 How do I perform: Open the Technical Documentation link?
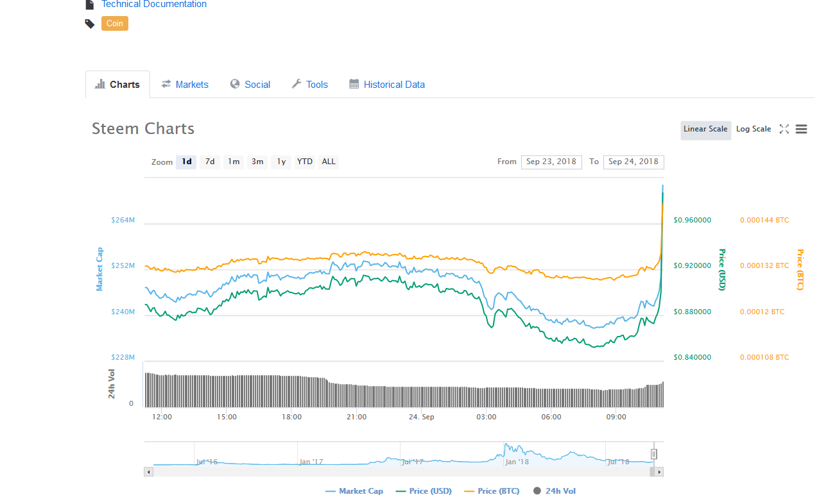[154, 4]
